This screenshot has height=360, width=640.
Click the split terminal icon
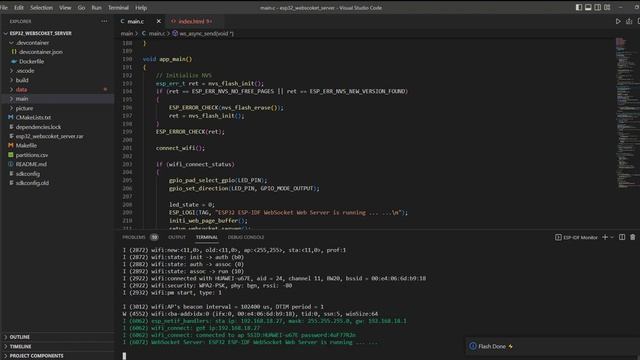coord(622,237)
